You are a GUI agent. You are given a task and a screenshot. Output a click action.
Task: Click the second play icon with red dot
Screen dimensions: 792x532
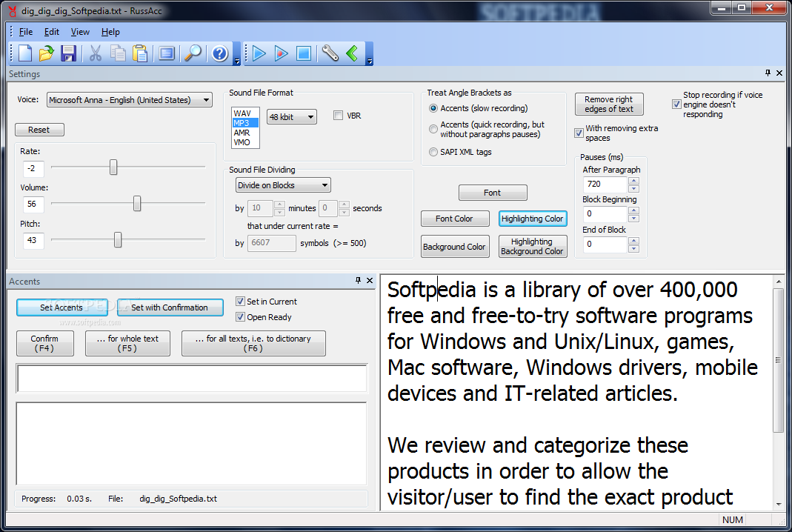[x=282, y=53]
